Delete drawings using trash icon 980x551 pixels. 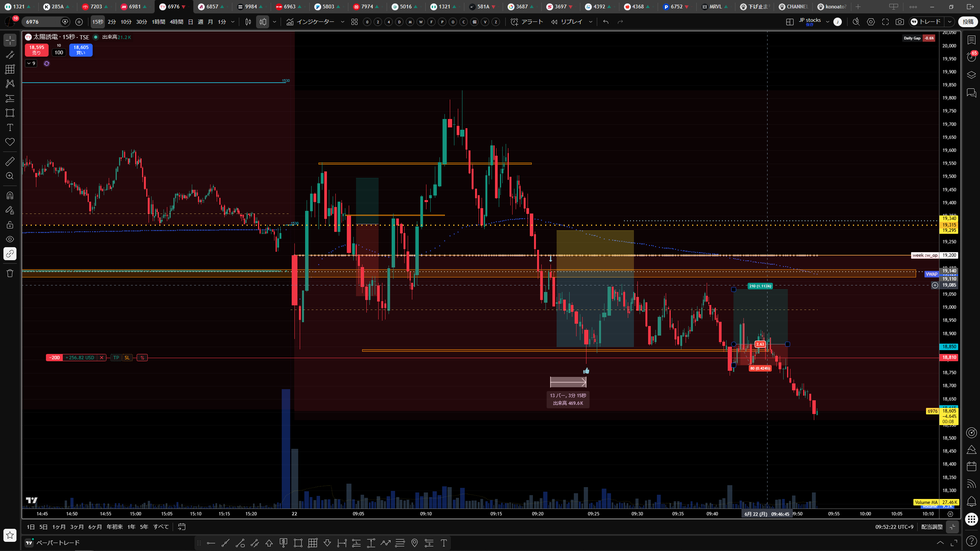[10, 273]
